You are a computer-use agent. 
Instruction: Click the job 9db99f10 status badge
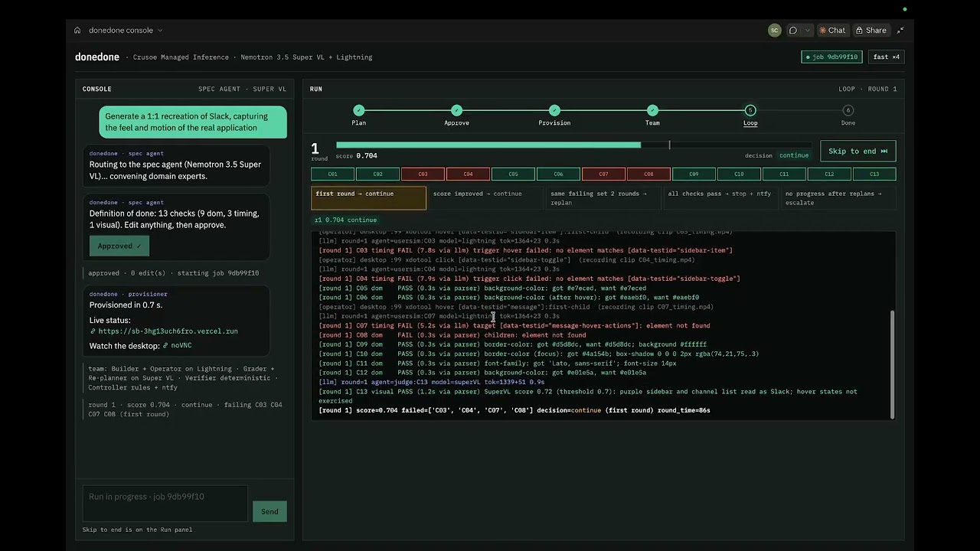(832, 57)
